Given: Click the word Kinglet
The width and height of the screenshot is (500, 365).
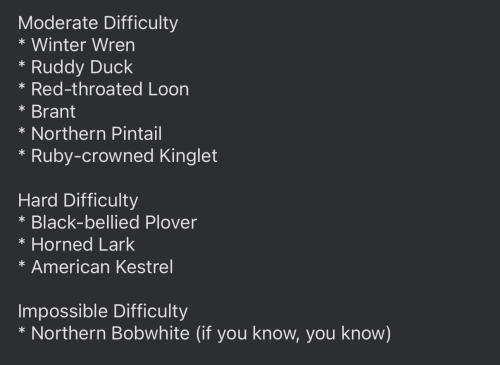Looking at the screenshot, I should click(188, 156).
